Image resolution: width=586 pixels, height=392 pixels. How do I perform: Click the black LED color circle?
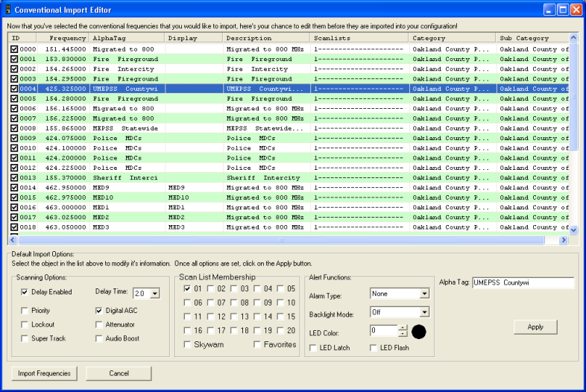(419, 331)
